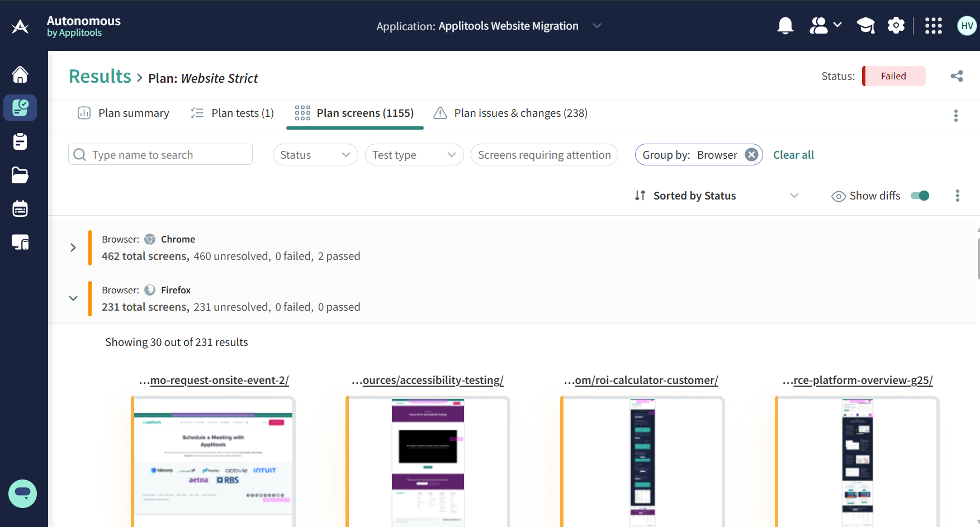Screen dimensions: 980x527
Task: Click the Applitools Autonomous logo
Action: tap(20, 26)
